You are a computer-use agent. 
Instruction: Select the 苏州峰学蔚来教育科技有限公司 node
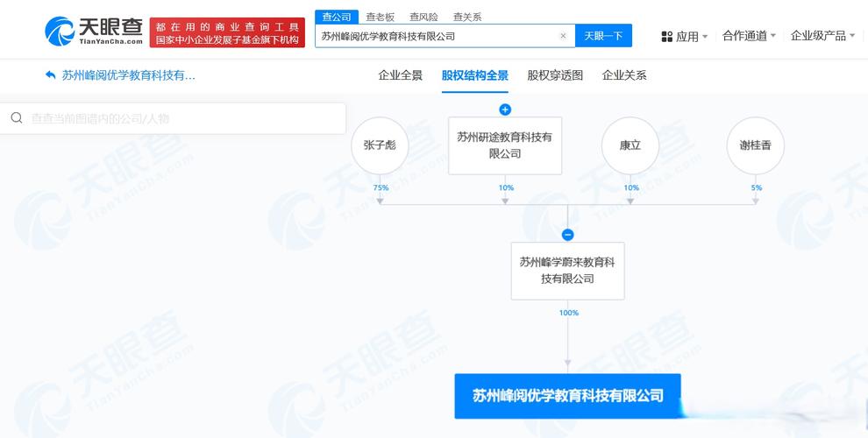[567, 271]
